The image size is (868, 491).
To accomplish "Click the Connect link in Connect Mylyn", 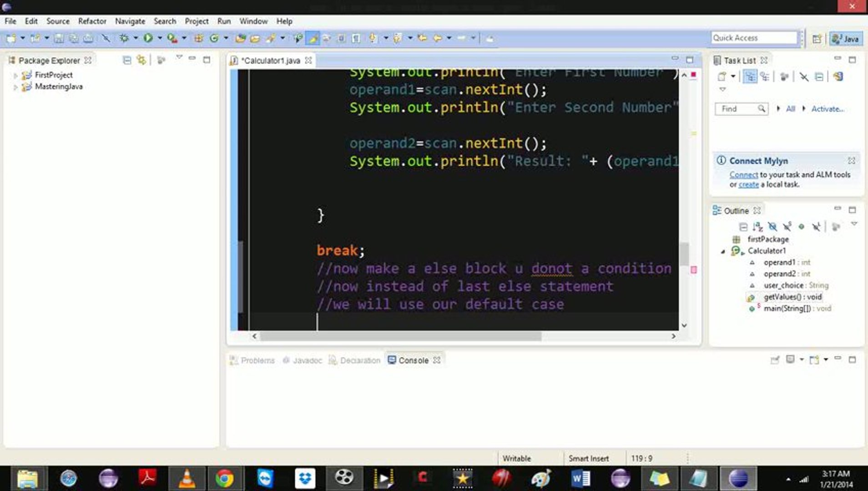I will click(744, 175).
